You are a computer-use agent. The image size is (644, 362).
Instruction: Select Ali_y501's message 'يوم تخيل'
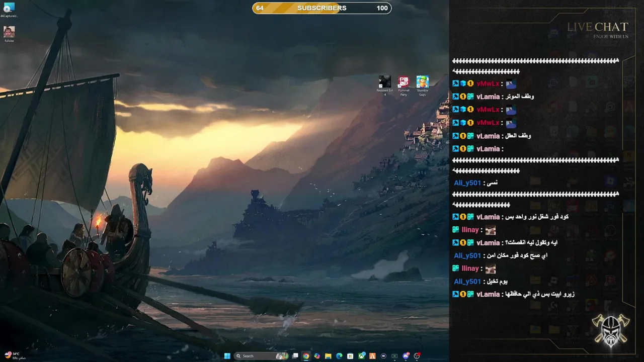click(497, 282)
